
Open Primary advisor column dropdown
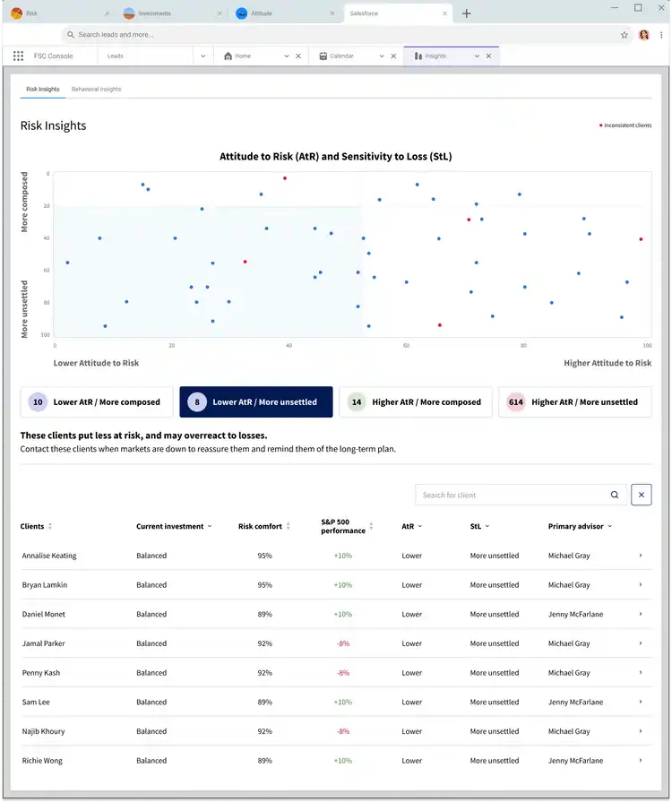click(x=608, y=527)
